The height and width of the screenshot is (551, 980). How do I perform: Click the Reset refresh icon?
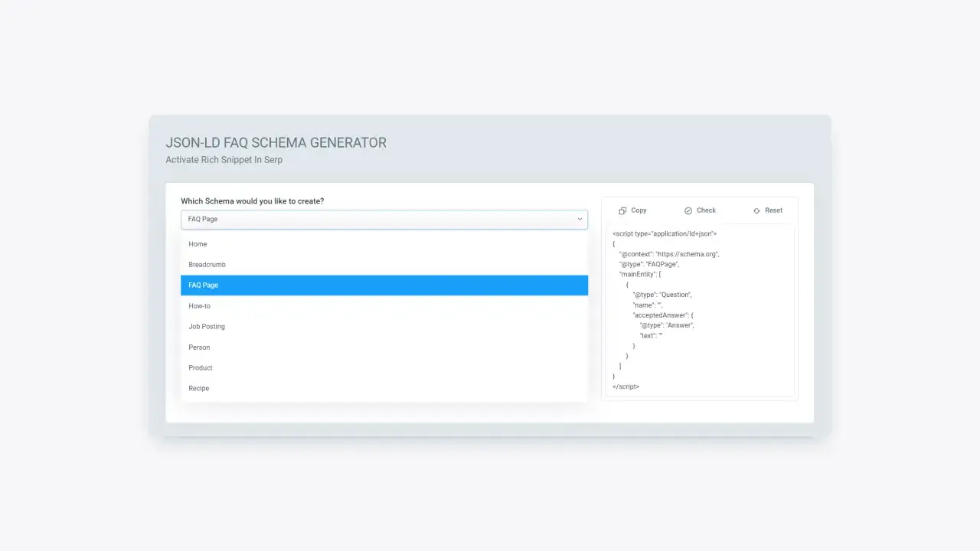[756, 210]
